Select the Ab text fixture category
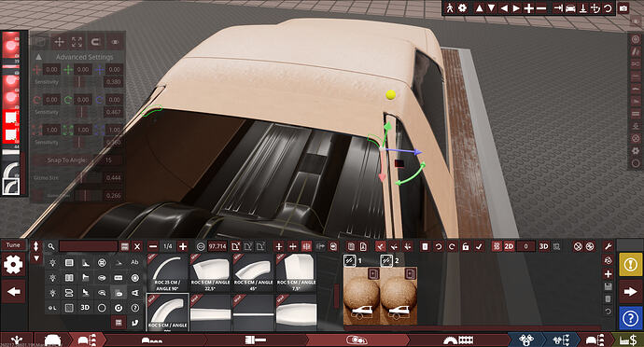 (x=134, y=262)
